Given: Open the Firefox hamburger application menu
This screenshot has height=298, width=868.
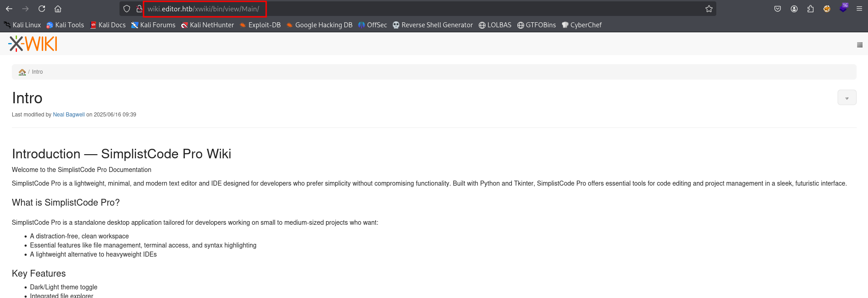Looking at the screenshot, I should pyautogui.click(x=859, y=9).
